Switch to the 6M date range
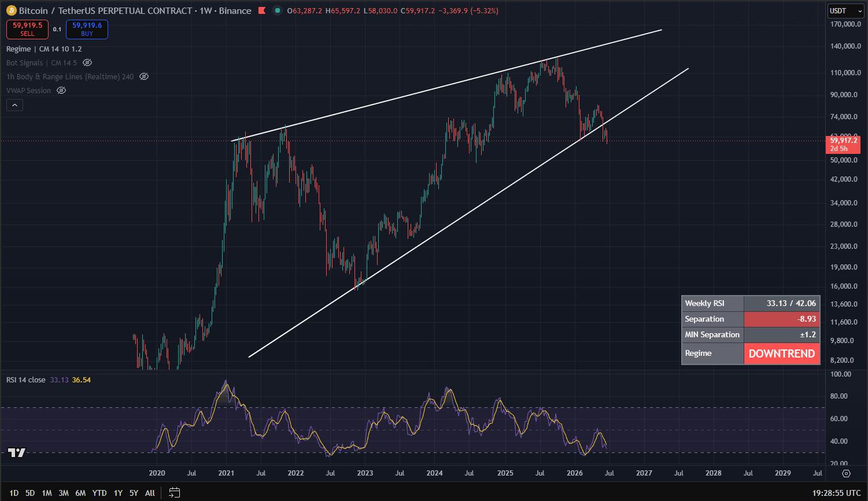This screenshot has width=868, height=501. [80, 493]
